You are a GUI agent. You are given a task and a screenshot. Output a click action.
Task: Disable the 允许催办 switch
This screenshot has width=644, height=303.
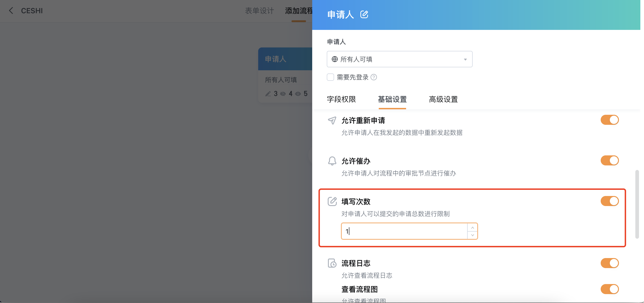(610, 160)
